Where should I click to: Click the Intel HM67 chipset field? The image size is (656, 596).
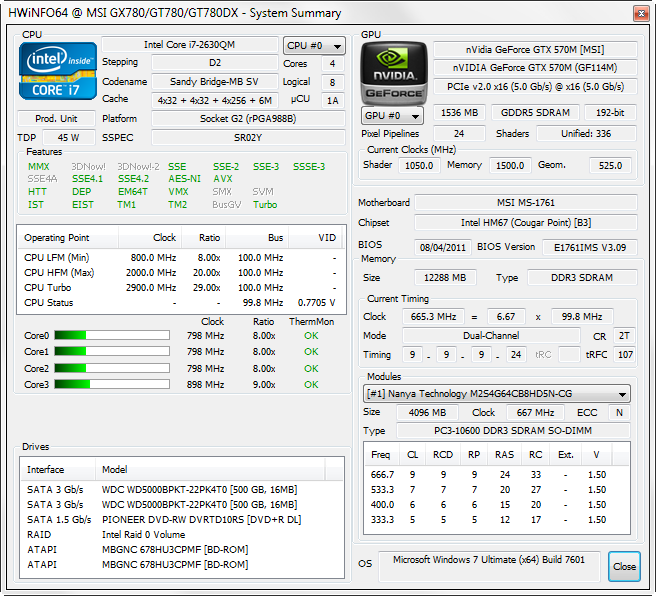click(x=526, y=223)
